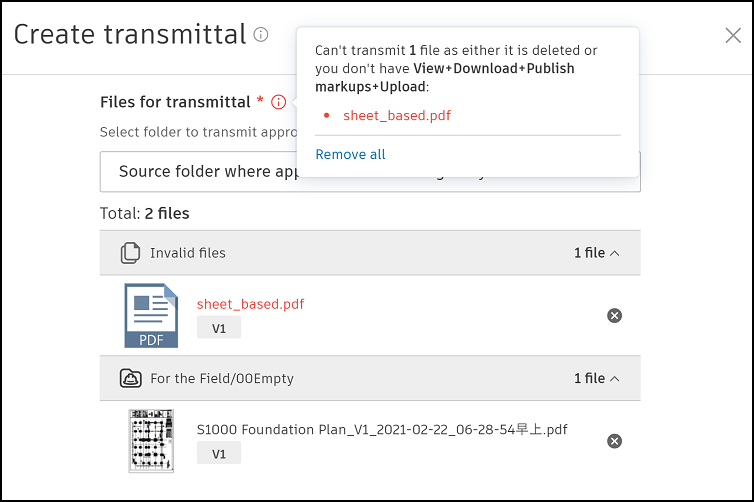This screenshot has width=754, height=502.
Task: Click the For the Field/00Empty header label
Action: pyautogui.click(x=222, y=378)
